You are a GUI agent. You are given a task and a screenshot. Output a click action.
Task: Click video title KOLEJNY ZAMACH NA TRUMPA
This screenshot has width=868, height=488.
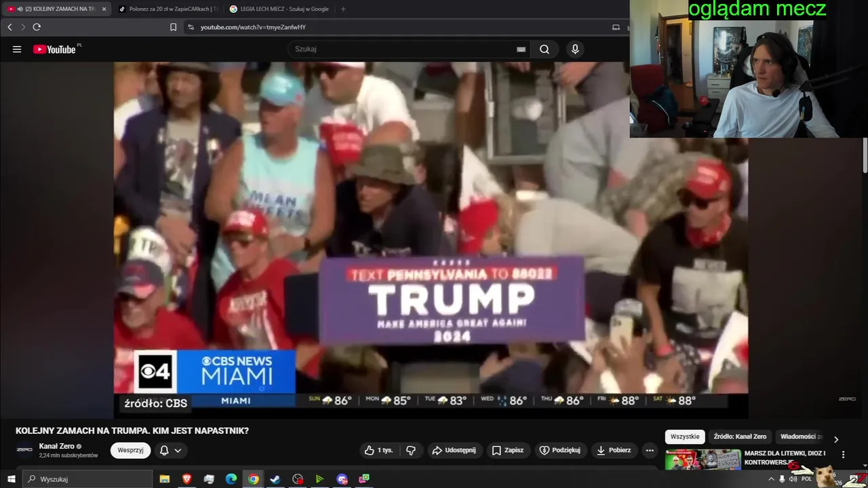[132, 430]
